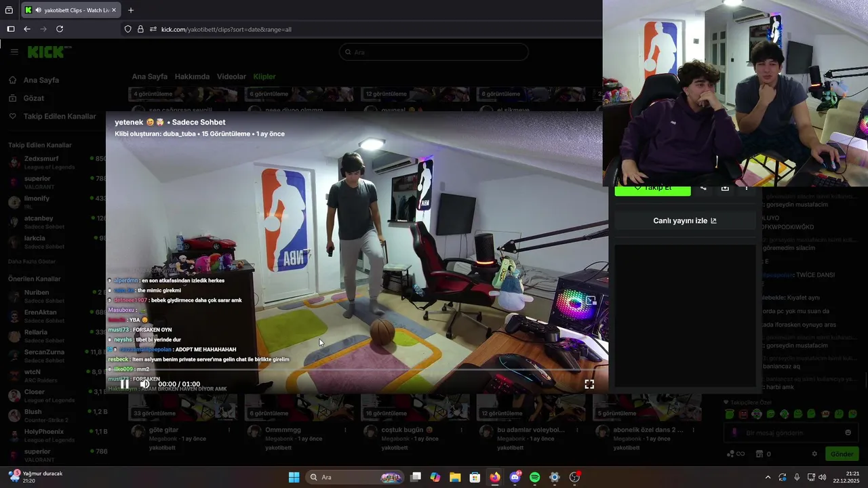Viewport: 868px width, 488px height.
Task: Click chat message field Bir mesaj gönderin
Action: coord(790,433)
